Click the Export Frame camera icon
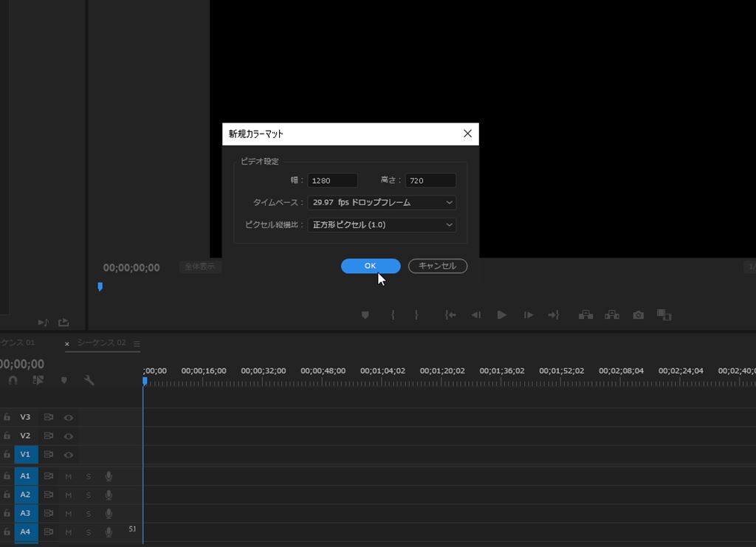The image size is (756, 547). click(x=639, y=315)
